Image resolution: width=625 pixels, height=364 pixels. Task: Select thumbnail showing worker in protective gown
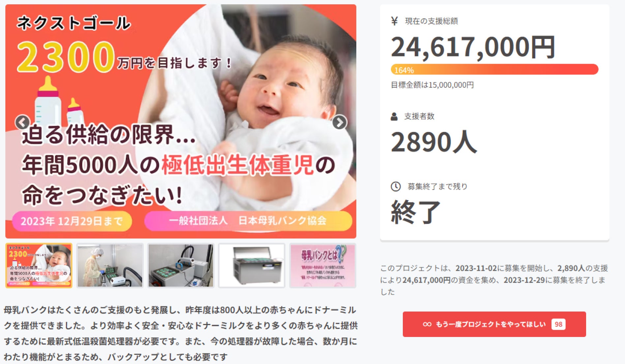[110, 266]
